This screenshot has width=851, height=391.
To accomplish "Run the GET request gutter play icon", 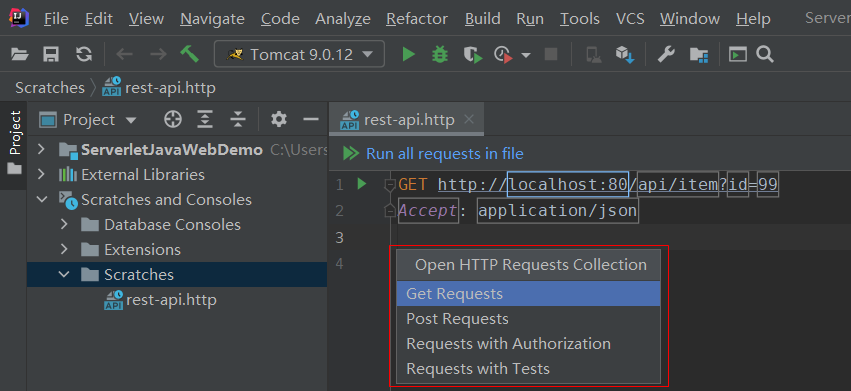I will 362,184.
